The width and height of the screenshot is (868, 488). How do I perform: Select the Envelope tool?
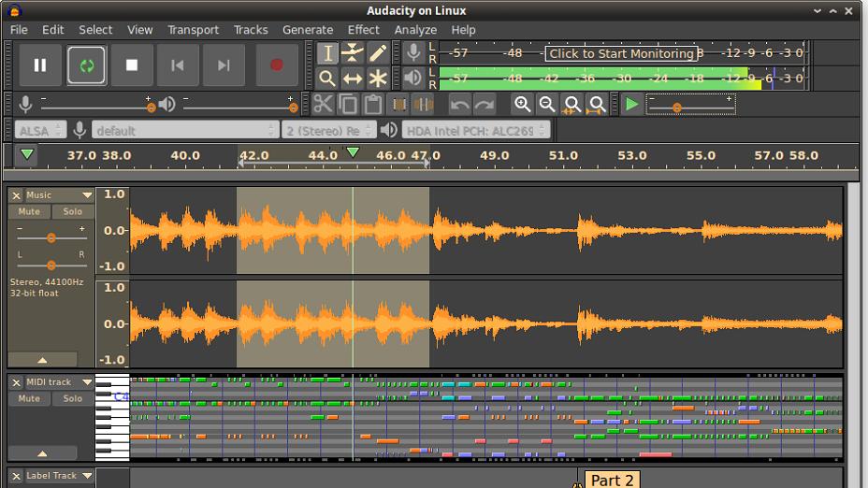(353, 53)
